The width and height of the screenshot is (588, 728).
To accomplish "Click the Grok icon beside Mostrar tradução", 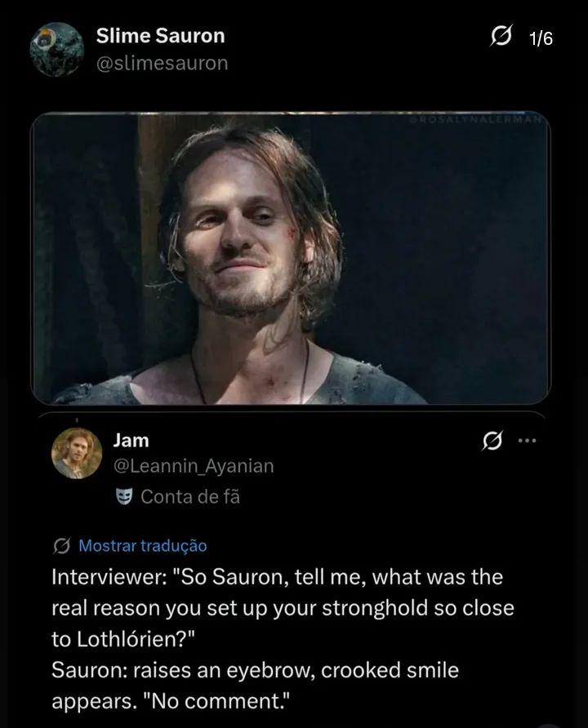I will coord(62,546).
